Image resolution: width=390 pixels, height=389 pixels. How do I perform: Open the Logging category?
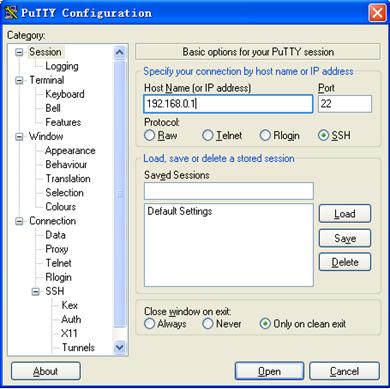(x=62, y=66)
